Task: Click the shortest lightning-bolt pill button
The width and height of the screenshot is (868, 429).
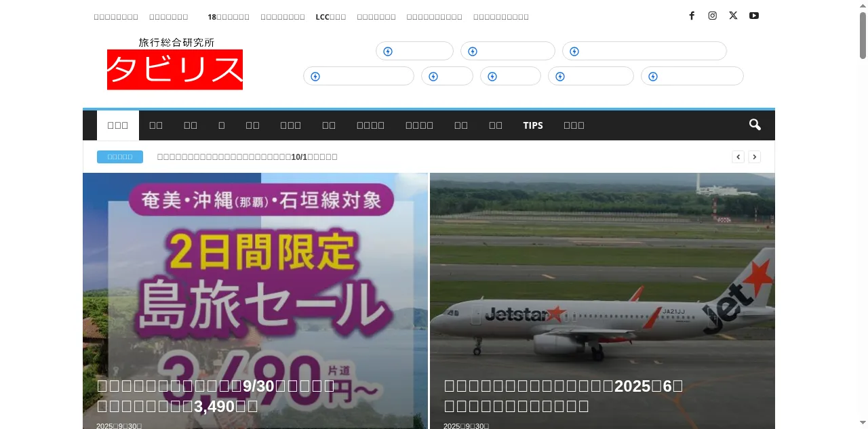Action: [x=447, y=76]
